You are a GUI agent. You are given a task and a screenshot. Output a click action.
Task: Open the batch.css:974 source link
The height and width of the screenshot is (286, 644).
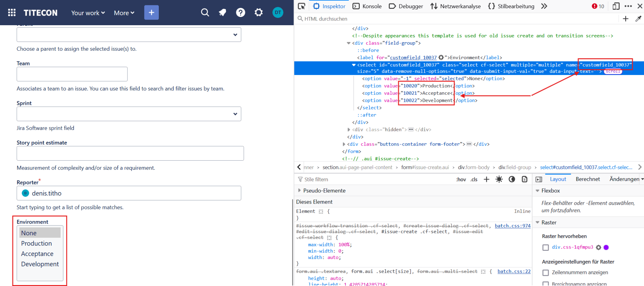point(513,226)
